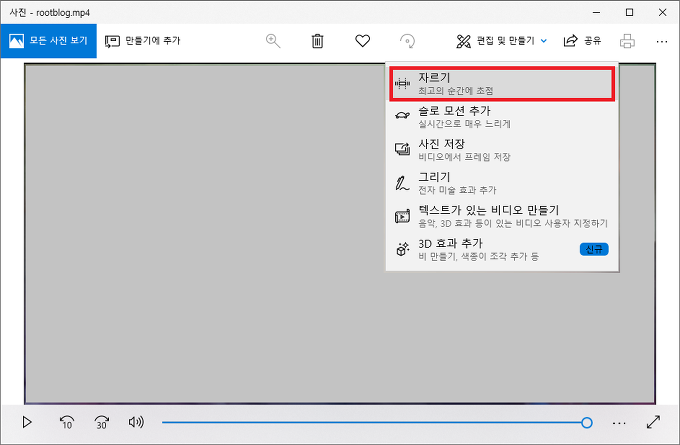The width and height of the screenshot is (680, 445).
Task: Close the 사진 window
Action: point(662,12)
